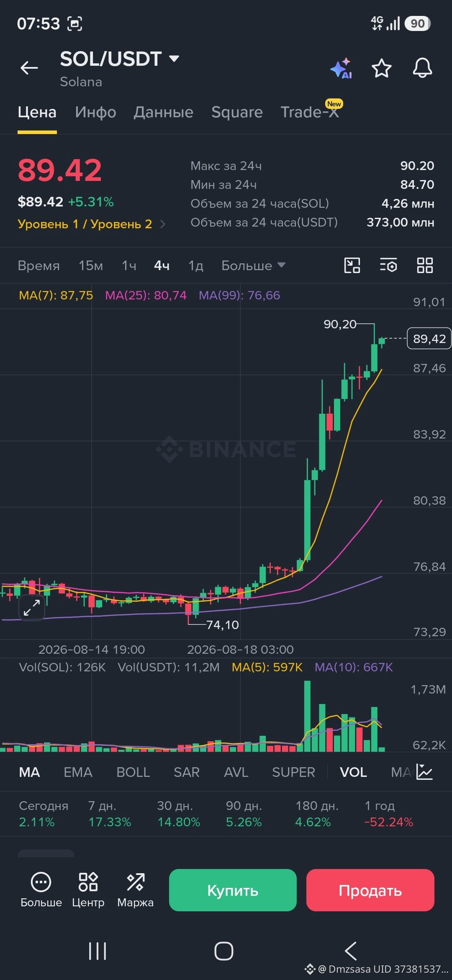This screenshot has width=452, height=980.
Task: Tap the Купить buy button
Action: pos(233,890)
